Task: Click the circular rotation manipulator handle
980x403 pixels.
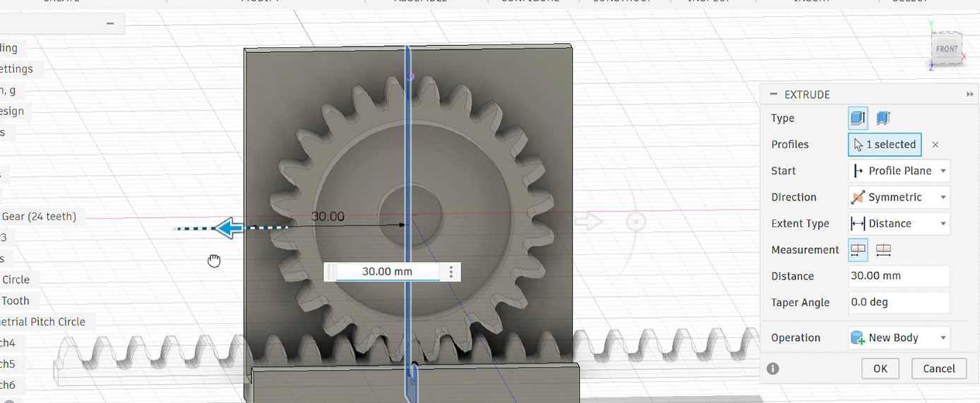Action: pyautogui.click(x=636, y=222)
